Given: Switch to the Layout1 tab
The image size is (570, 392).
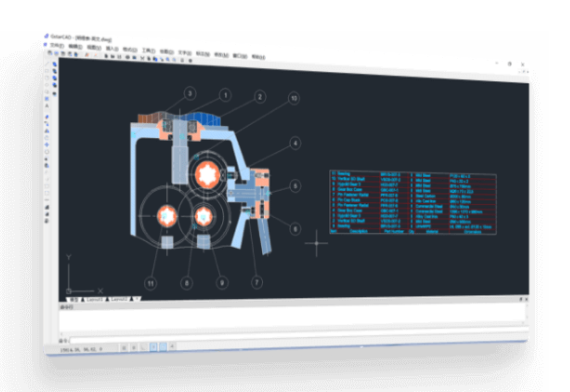Looking at the screenshot, I should click(95, 299).
